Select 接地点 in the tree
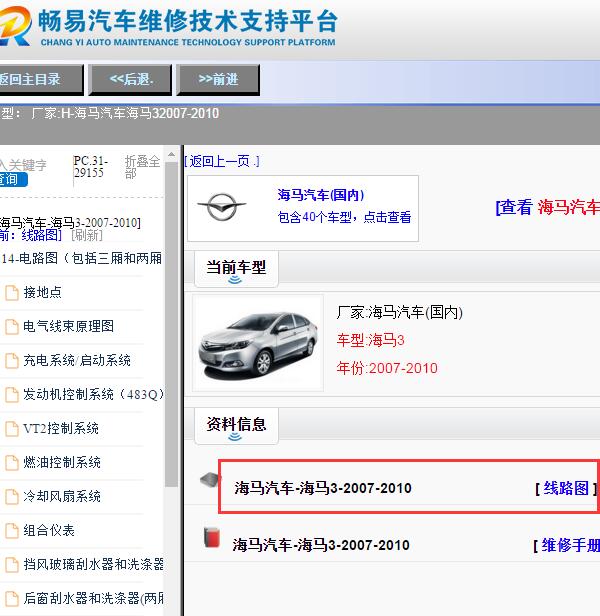Viewport: 600px width, 616px height. [42, 292]
